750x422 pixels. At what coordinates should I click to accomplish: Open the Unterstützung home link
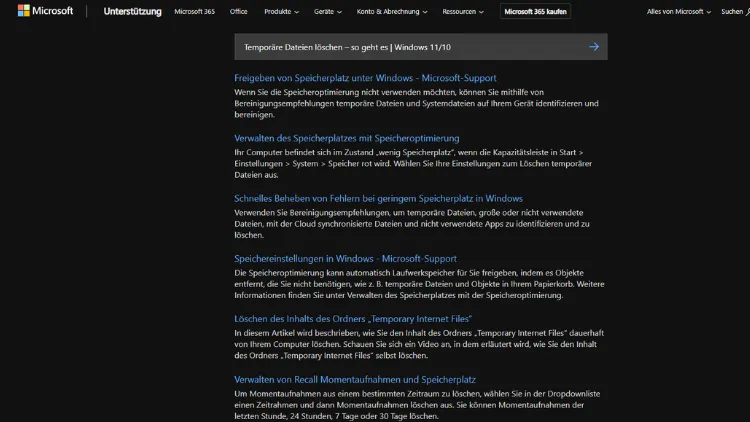[132, 11]
